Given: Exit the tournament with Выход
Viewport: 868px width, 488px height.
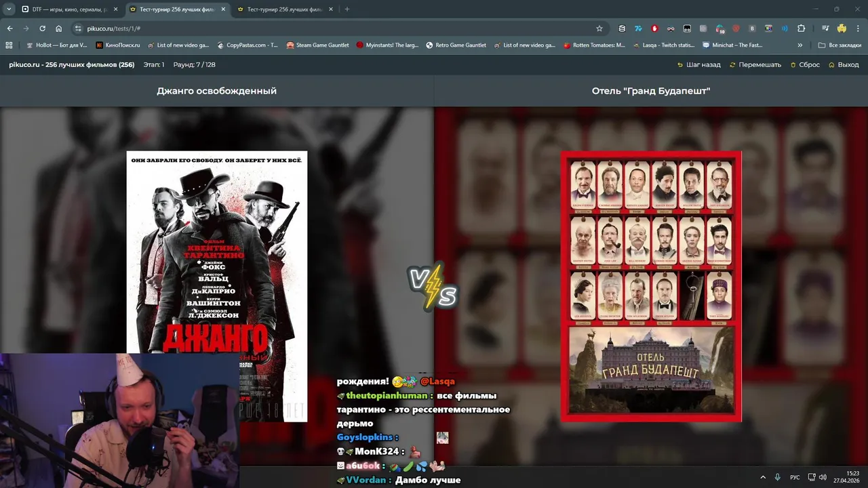Looking at the screenshot, I should pyautogui.click(x=844, y=65).
